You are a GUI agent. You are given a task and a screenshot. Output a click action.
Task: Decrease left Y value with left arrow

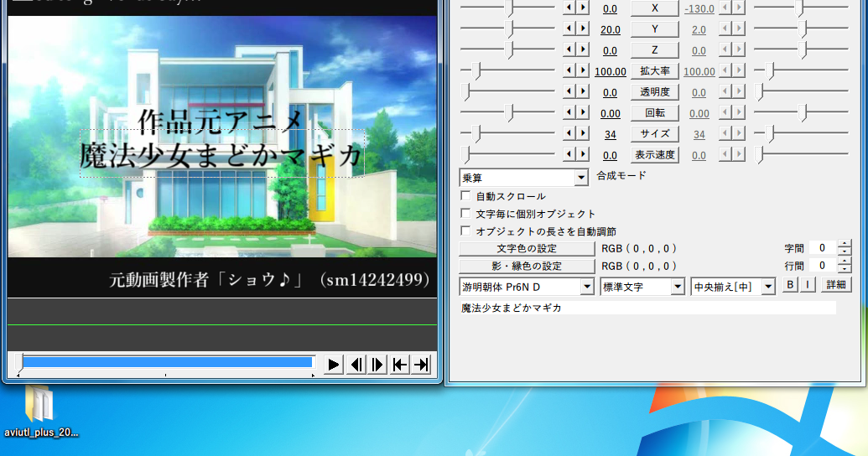coord(569,28)
